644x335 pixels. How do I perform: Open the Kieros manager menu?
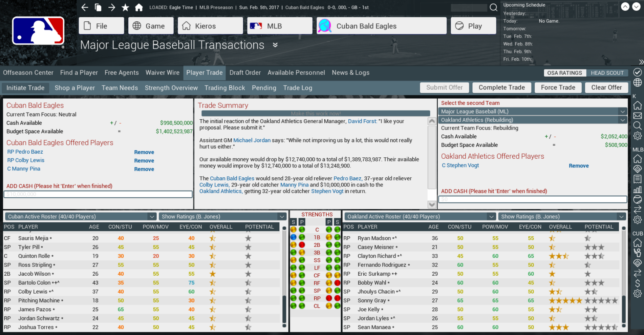click(210, 26)
